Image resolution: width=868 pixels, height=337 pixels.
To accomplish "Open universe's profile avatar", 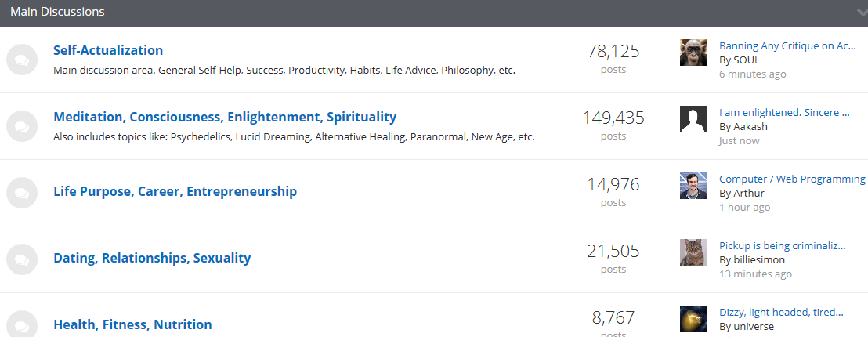I will click(x=693, y=319).
